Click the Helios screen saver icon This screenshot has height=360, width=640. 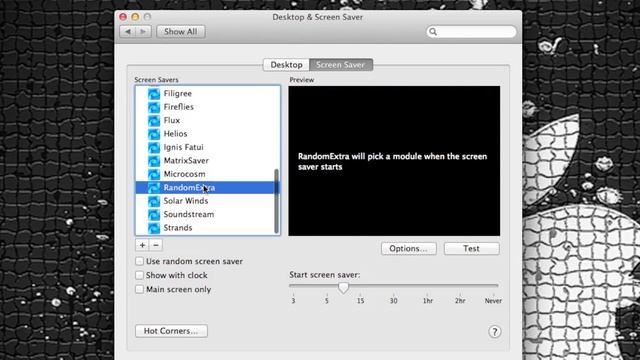tap(154, 134)
